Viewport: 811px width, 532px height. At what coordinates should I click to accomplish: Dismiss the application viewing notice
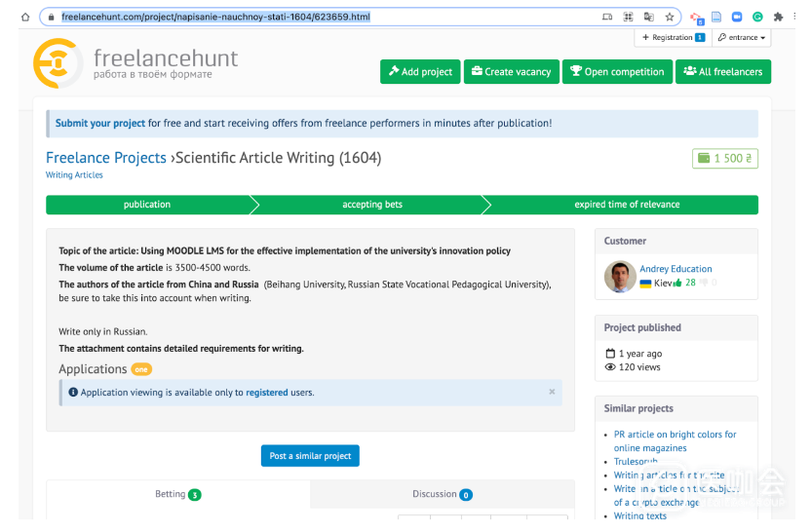[552, 392]
